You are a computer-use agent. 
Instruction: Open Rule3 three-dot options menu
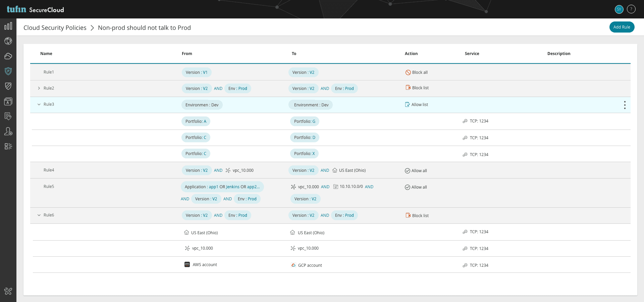(625, 105)
